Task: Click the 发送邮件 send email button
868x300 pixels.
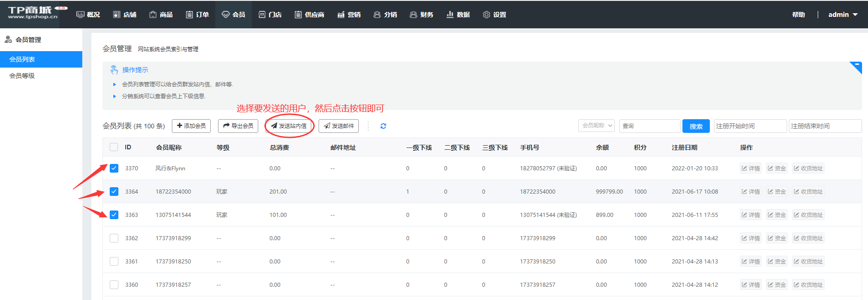Action: point(339,126)
